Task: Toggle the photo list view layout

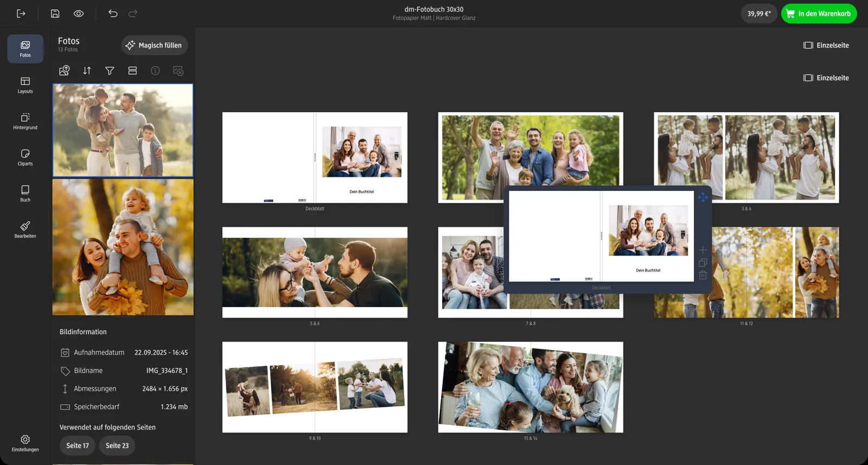Action: point(132,71)
